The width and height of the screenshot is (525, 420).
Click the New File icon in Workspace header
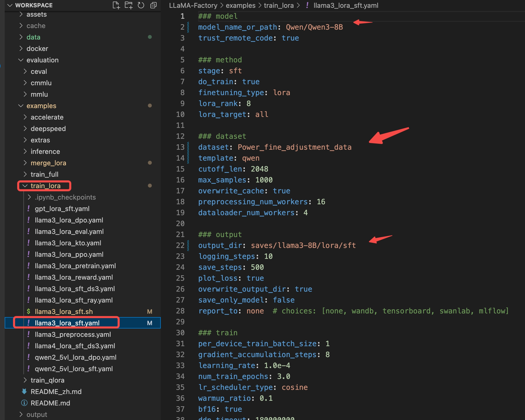[x=116, y=5]
